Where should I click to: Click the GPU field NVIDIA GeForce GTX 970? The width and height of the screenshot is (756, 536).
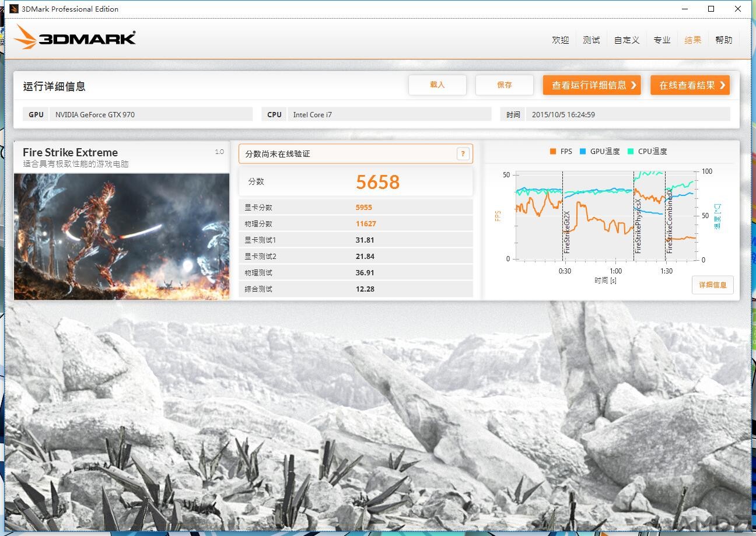pos(151,114)
